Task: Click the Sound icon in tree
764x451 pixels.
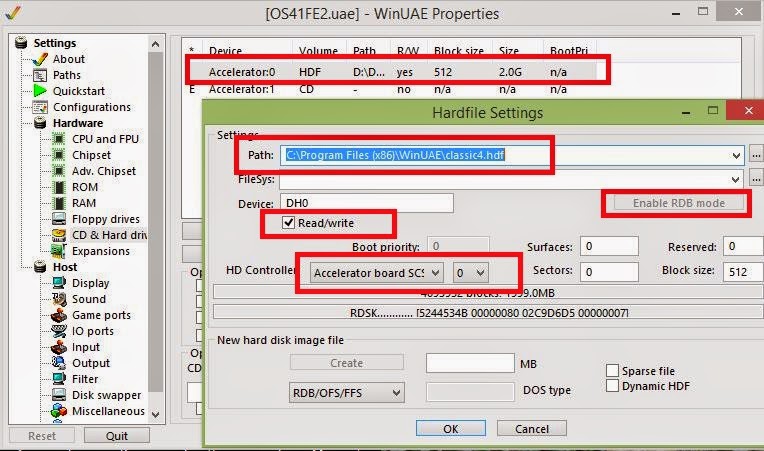Action: pos(59,299)
